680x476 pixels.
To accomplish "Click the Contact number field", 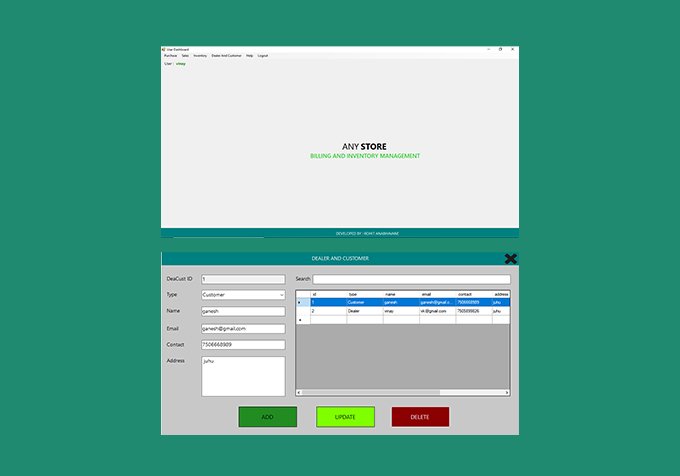I will [243, 345].
